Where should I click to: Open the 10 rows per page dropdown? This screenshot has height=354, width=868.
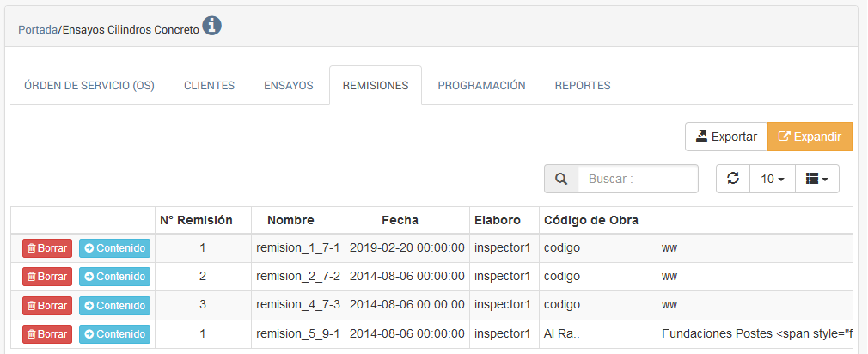click(x=773, y=179)
